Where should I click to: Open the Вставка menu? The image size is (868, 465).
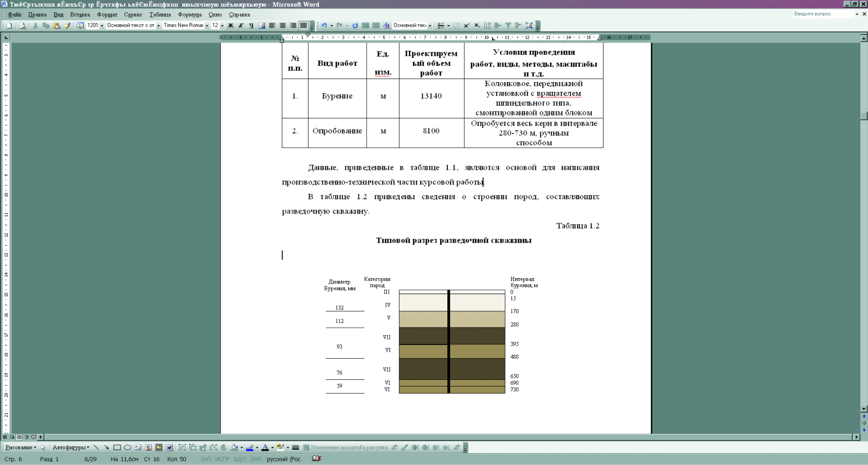click(x=80, y=14)
